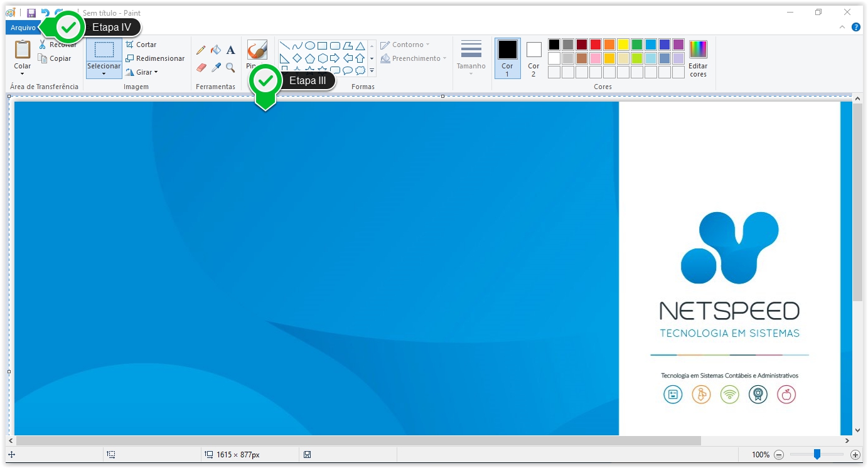Expand the Colar dropdown arrow

pyautogui.click(x=23, y=73)
